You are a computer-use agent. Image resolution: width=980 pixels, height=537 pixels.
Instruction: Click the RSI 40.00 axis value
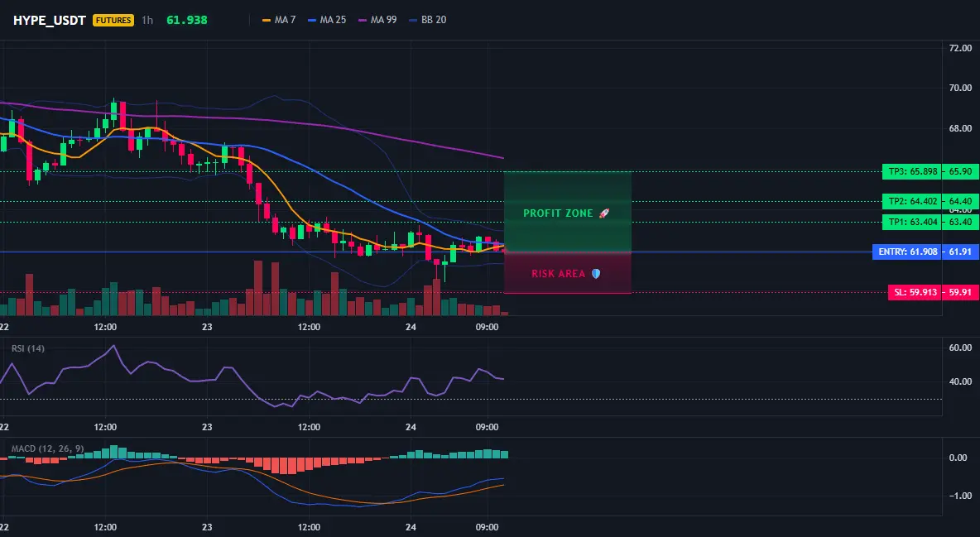coord(960,381)
